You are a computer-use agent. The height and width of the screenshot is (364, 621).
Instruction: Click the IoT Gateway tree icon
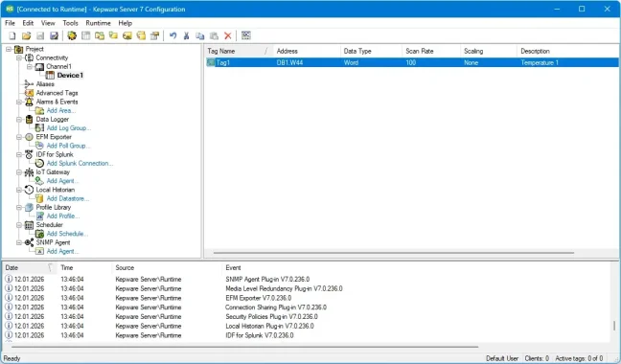coord(29,172)
